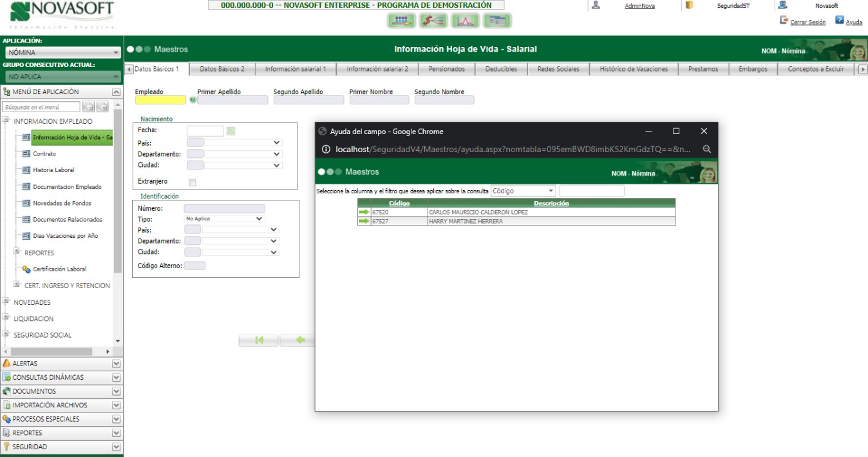This screenshot has width=868, height=457.
Task: Switch to the Datos Básicos 2 tab
Action: 222,69
